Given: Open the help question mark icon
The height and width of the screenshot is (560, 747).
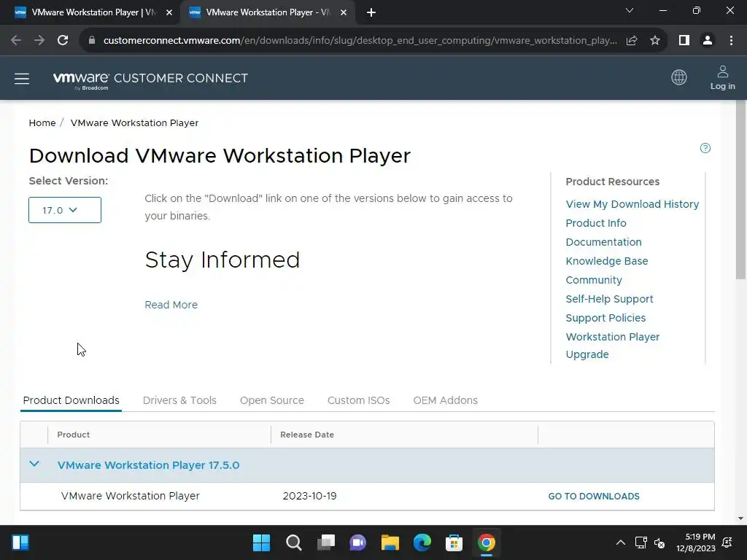Looking at the screenshot, I should [705, 148].
